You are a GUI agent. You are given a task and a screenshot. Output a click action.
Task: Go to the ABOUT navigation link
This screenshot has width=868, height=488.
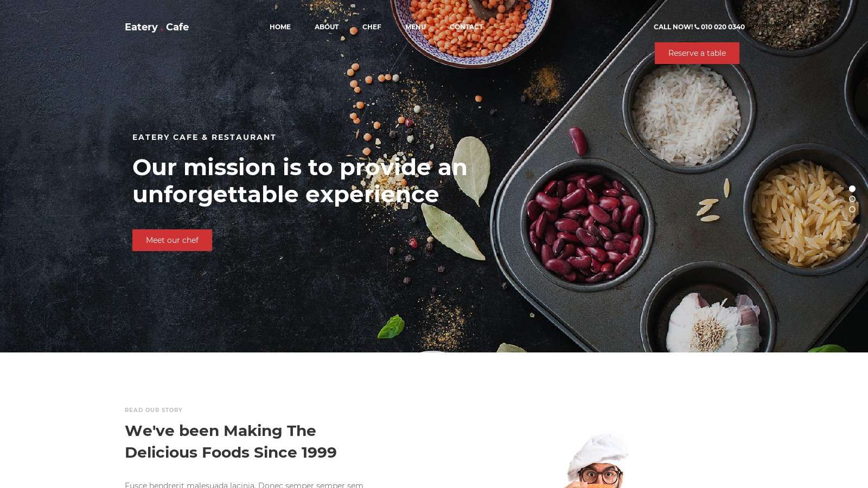[x=327, y=27]
